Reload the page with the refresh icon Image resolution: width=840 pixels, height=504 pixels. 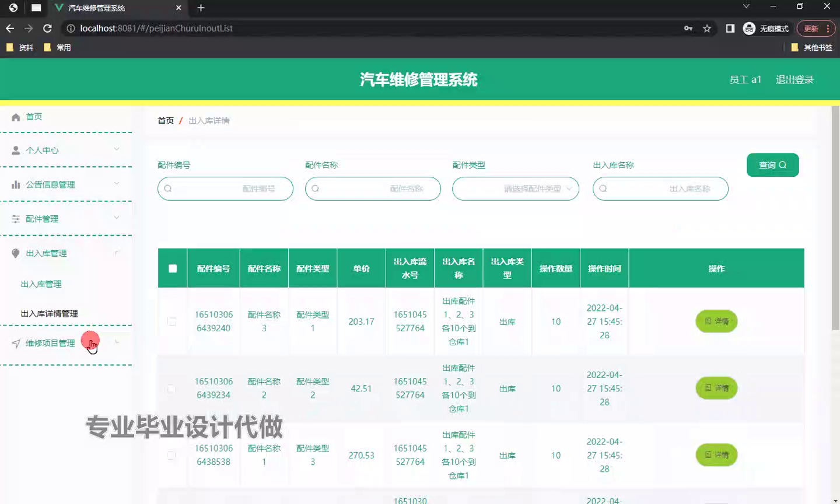(x=48, y=28)
